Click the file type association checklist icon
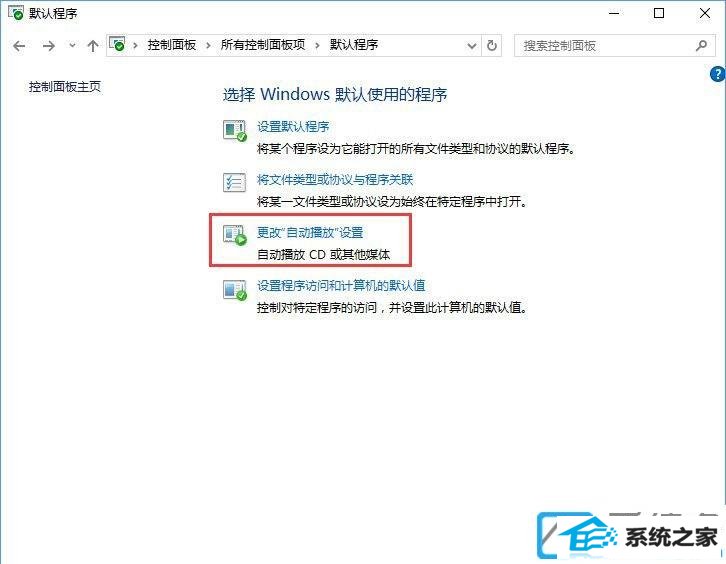Image resolution: width=726 pixels, height=564 pixels. [x=234, y=182]
